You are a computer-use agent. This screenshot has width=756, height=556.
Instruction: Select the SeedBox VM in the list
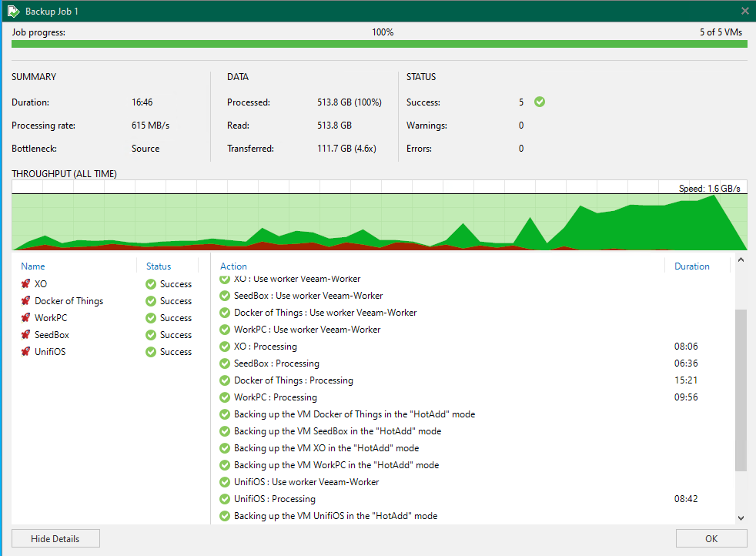(52, 335)
